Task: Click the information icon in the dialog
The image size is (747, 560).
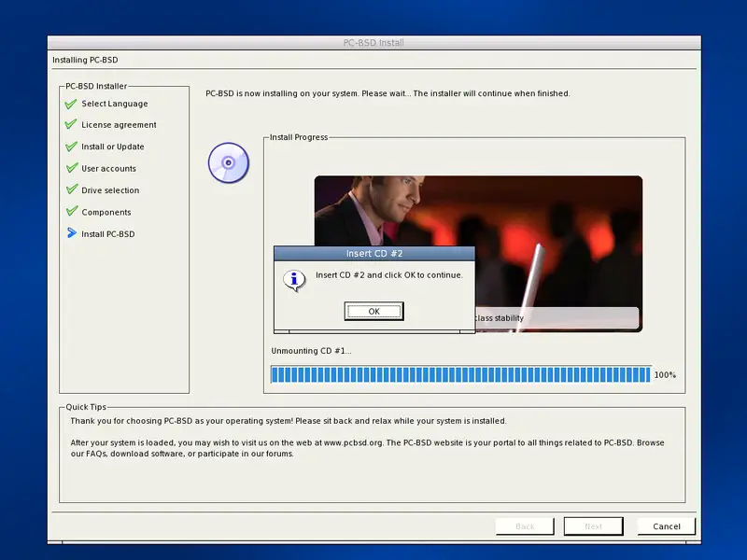Action: [294, 280]
